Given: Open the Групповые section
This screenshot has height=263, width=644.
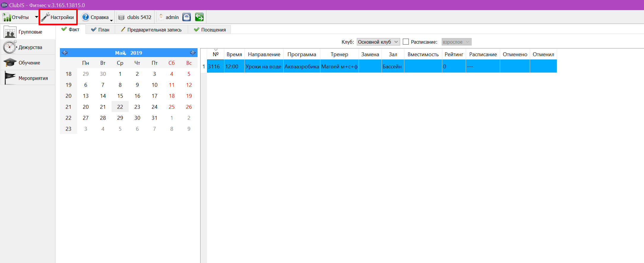Looking at the screenshot, I should tap(28, 32).
